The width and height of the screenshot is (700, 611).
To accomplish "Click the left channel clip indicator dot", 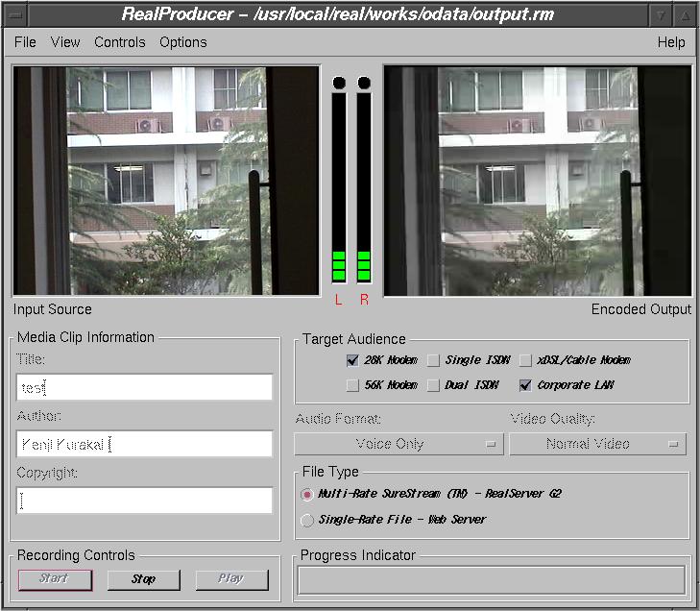I will [339, 83].
